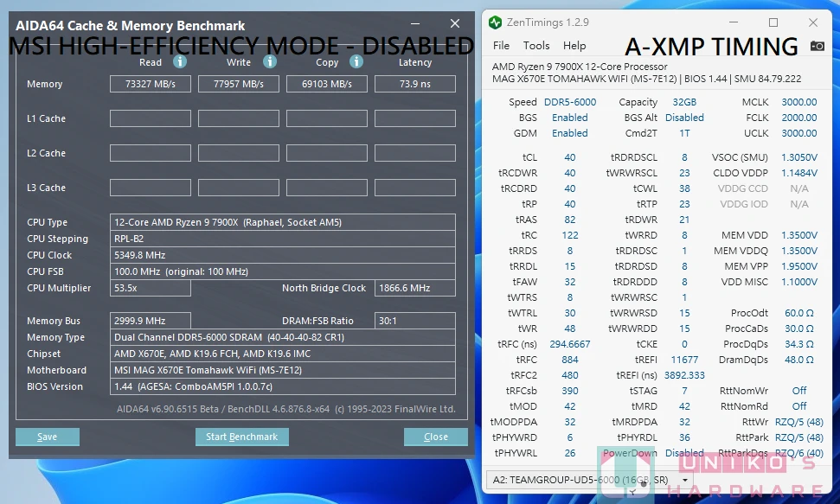Click the CPU Stepping RPL-B2 field

pos(283,239)
